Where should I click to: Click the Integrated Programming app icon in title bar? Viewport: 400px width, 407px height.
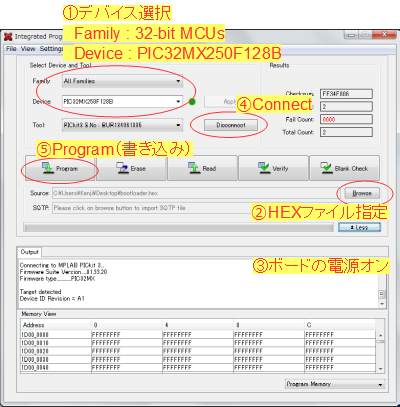tap(8, 37)
